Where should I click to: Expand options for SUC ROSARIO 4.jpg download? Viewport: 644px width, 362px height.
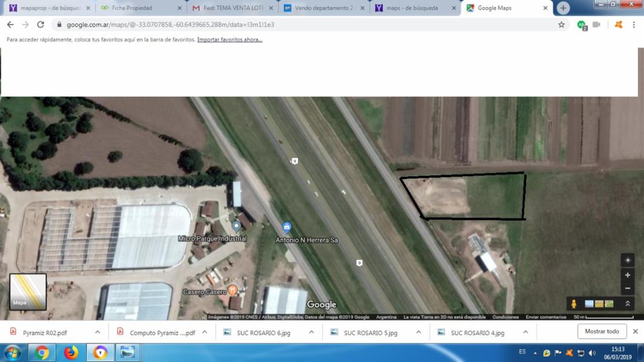pyautogui.click(x=525, y=332)
